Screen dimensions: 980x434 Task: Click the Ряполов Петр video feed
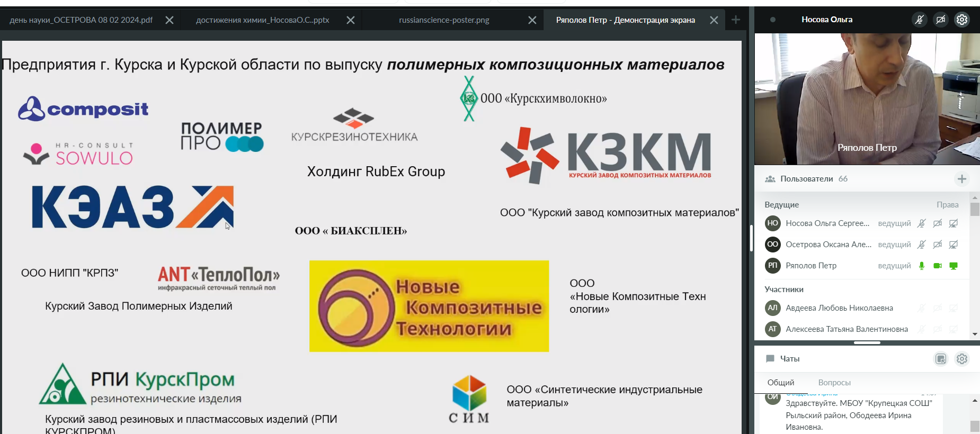point(867,100)
